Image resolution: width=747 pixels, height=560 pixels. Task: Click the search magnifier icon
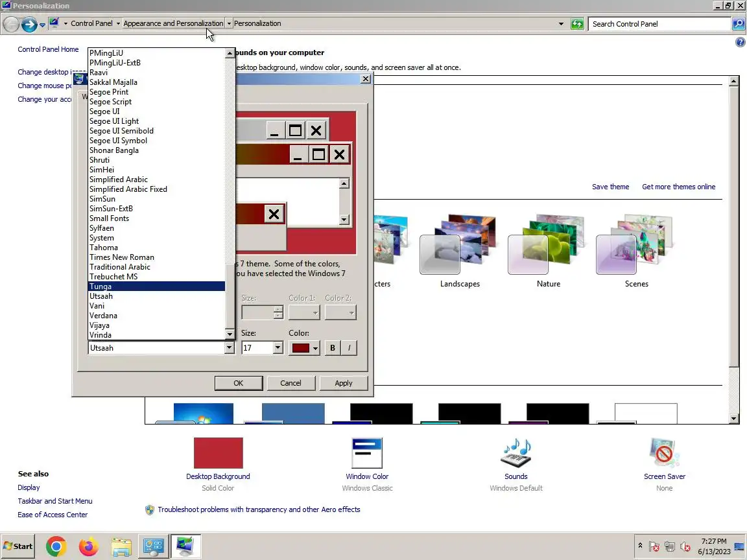point(739,24)
